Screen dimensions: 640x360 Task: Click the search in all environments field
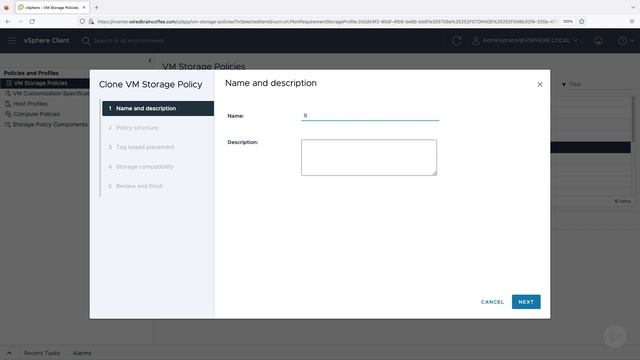tap(129, 41)
